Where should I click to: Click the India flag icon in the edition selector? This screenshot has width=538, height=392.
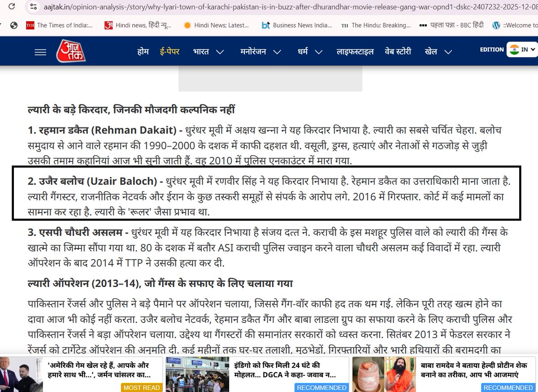(x=514, y=49)
